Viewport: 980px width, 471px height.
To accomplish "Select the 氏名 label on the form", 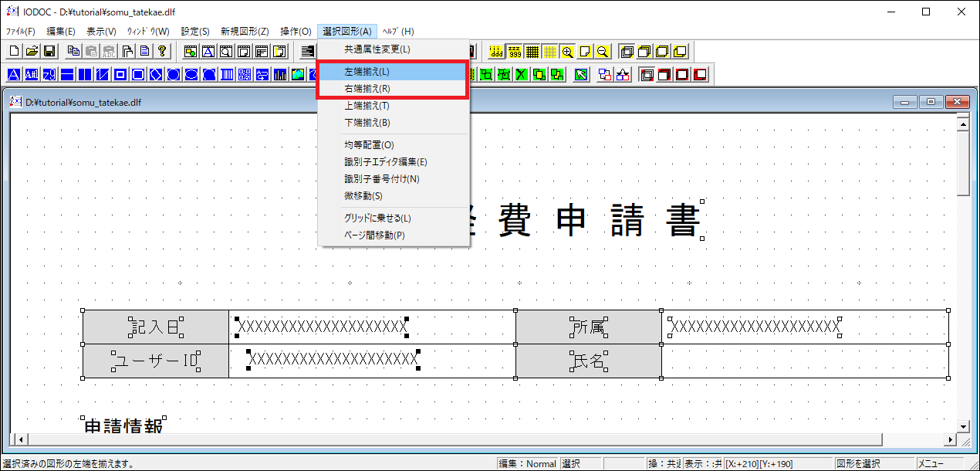I will [589, 361].
